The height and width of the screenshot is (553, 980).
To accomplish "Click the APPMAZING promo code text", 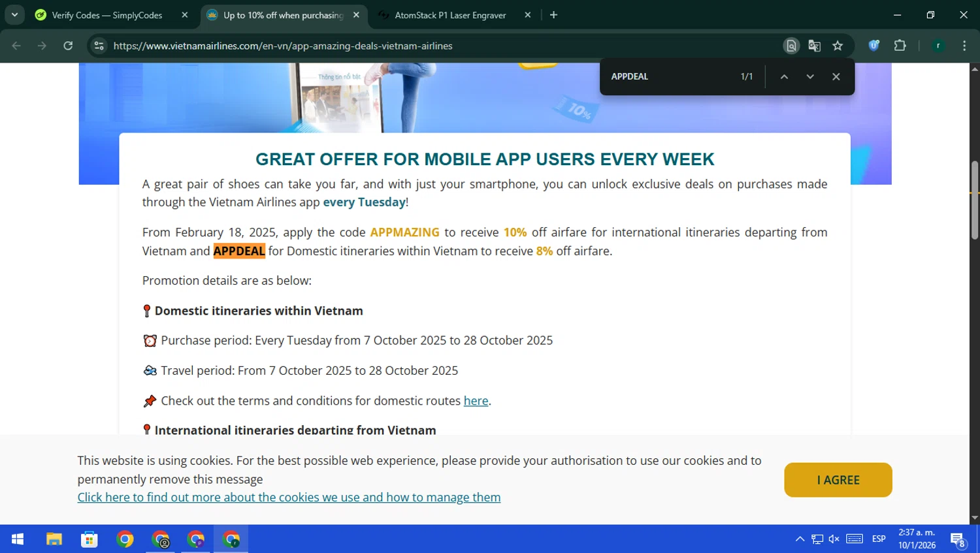I will pos(404,232).
